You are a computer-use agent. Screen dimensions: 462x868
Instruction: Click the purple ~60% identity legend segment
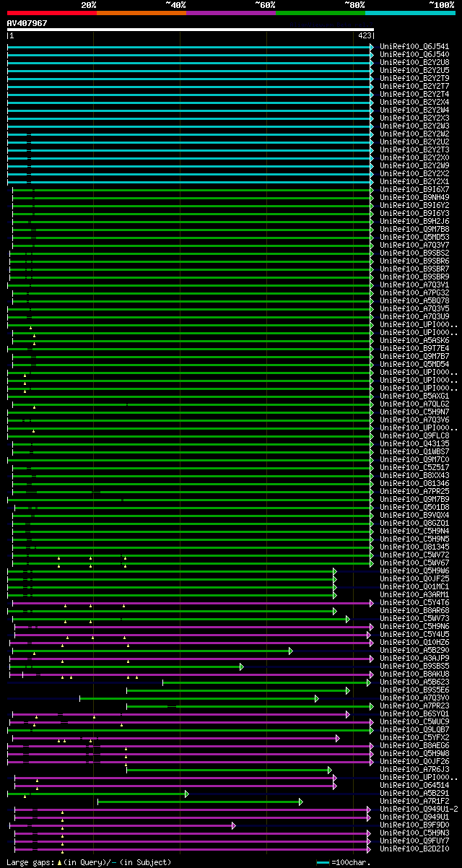(x=231, y=12)
